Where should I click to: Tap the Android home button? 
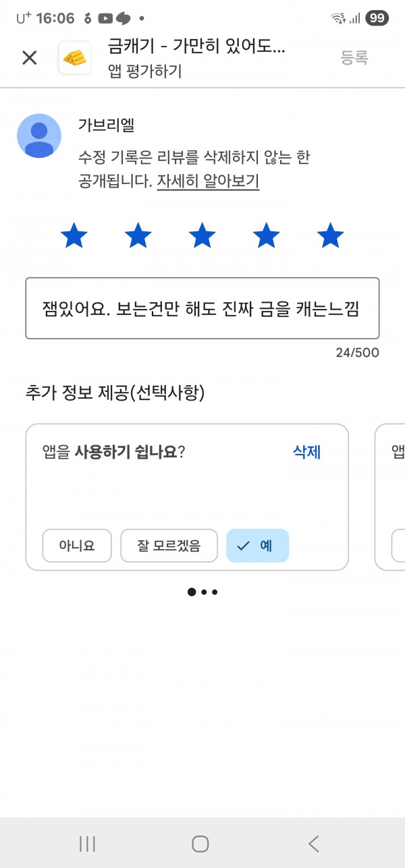pos(200,843)
